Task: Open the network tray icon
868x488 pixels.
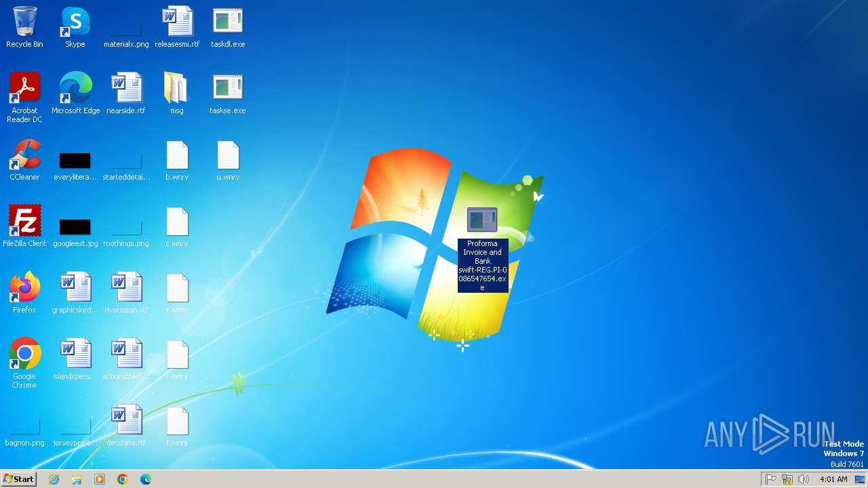Action: (787, 479)
